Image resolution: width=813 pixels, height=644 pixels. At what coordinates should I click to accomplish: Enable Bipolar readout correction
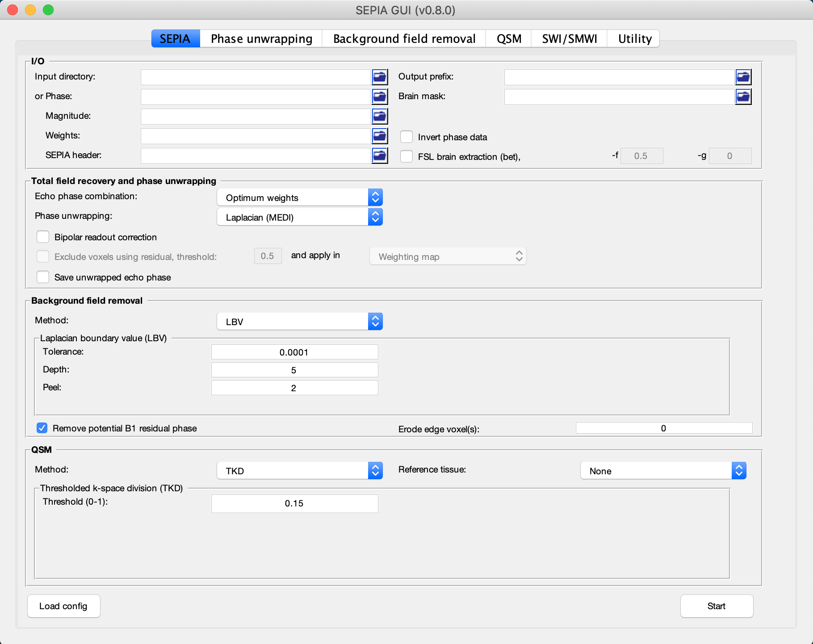[x=43, y=237]
